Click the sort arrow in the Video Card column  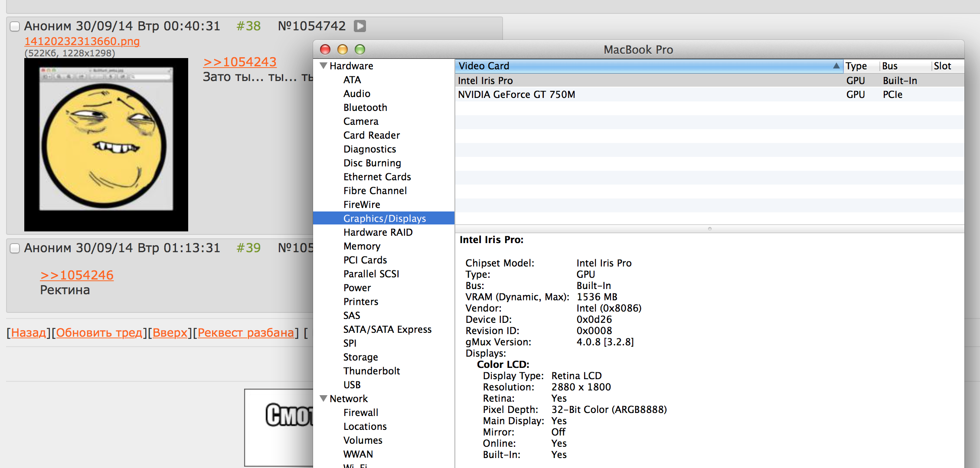pos(836,66)
